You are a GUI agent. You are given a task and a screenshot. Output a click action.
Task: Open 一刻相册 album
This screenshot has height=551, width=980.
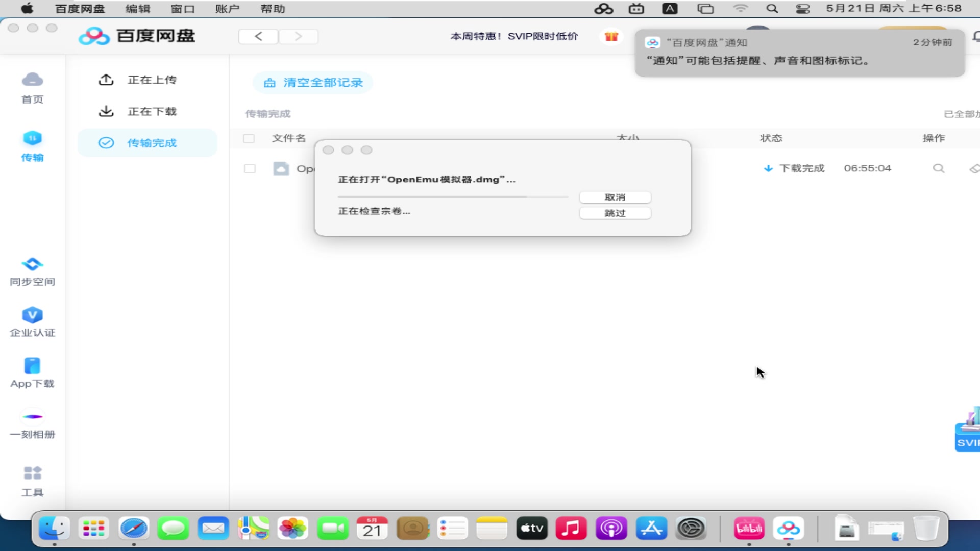tap(32, 424)
